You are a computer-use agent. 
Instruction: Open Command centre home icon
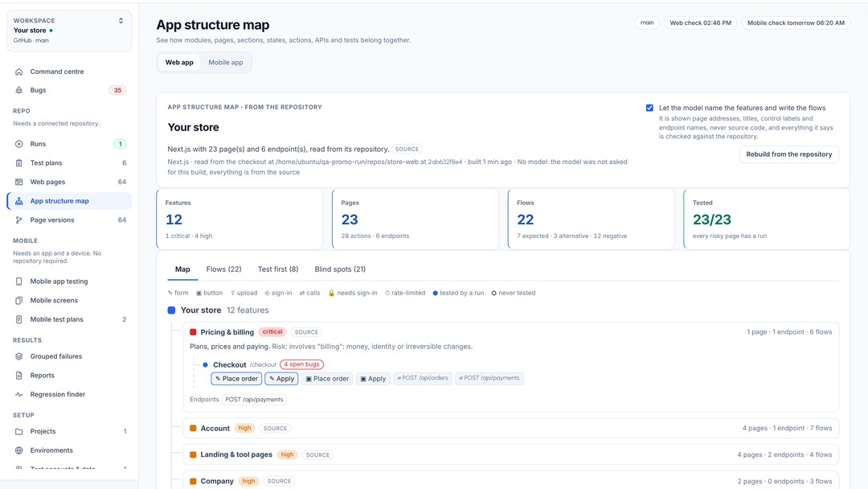(x=18, y=72)
